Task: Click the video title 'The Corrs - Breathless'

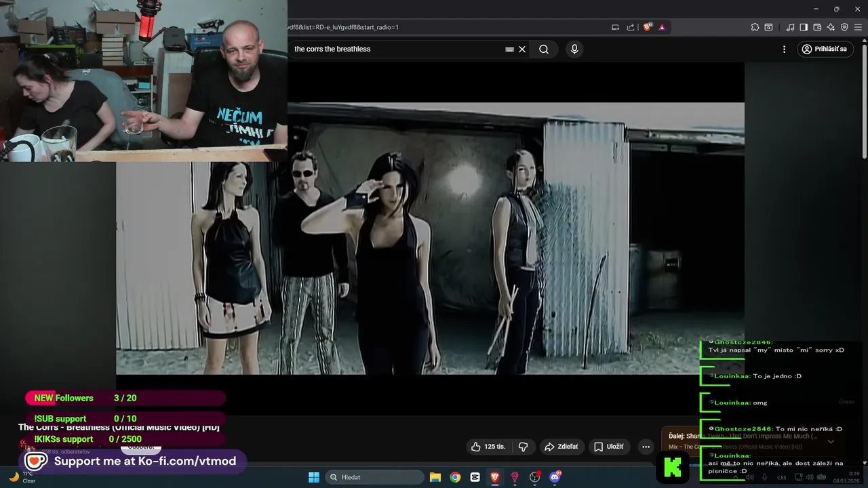Action: click(x=119, y=427)
